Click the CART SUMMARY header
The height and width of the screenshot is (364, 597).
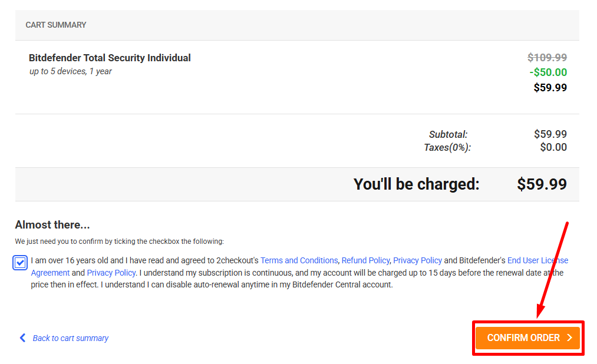point(55,25)
